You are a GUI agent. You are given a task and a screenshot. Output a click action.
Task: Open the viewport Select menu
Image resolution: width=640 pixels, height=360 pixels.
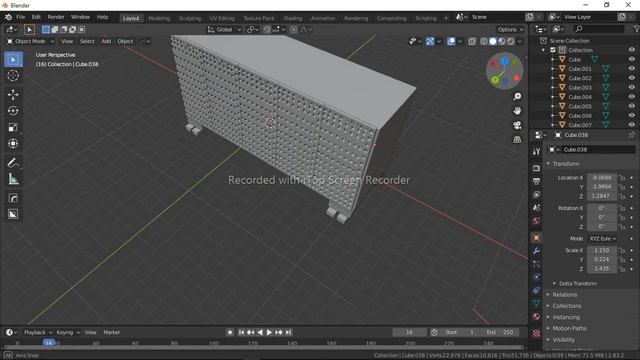[x=87, y=41]
